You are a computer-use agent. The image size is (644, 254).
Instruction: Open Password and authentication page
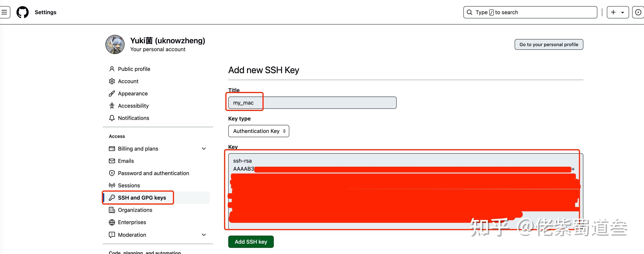tap(153, 173)
